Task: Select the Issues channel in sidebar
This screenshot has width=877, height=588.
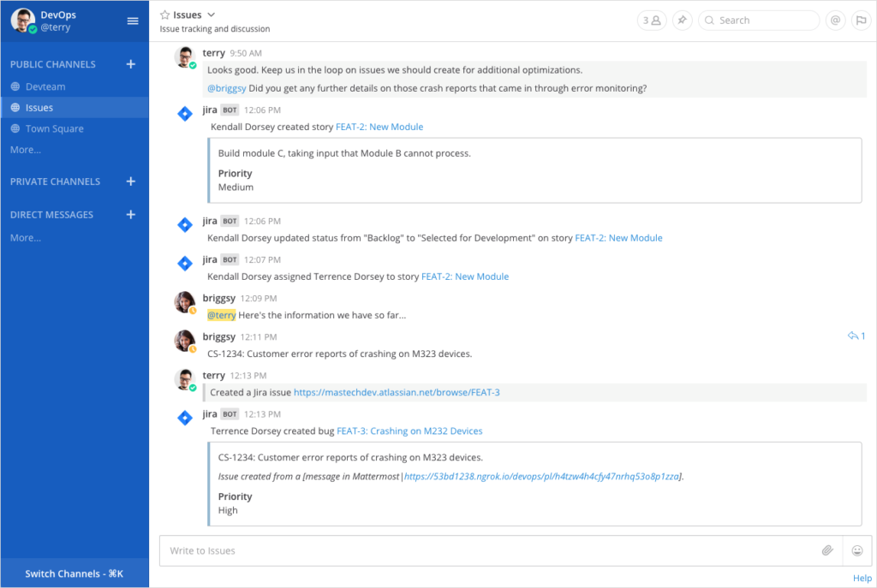Action: (x=75, y=107)
